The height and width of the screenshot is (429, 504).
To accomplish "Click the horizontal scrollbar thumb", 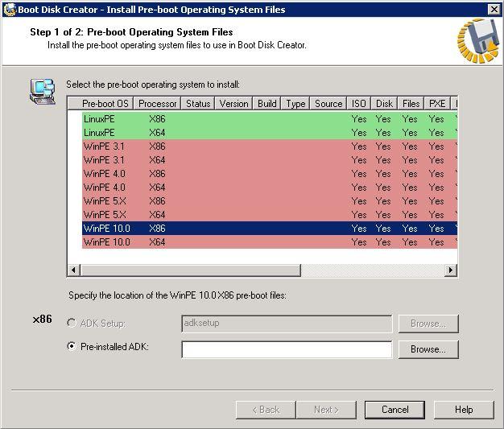I will tap(190, 270).
